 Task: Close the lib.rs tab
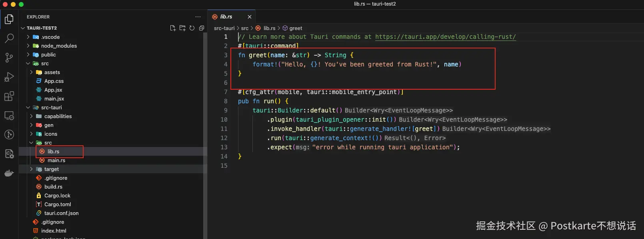250,17
